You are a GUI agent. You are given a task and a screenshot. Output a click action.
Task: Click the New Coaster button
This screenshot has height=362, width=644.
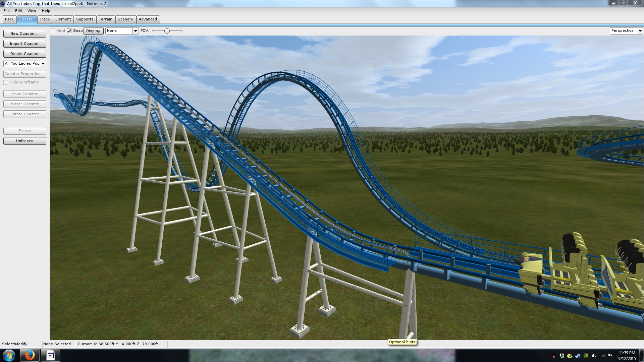24,34
